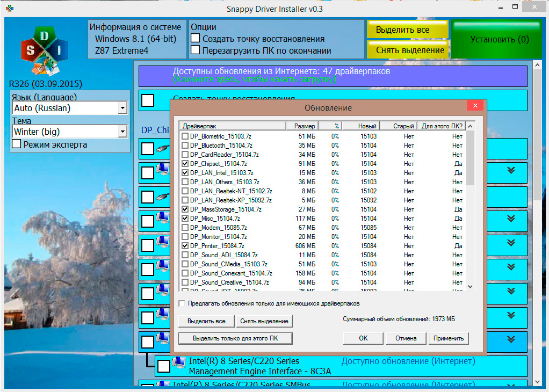Toggle the Режим эксперта checkbox
Screen dimensions: 549x392
(17, 144)
